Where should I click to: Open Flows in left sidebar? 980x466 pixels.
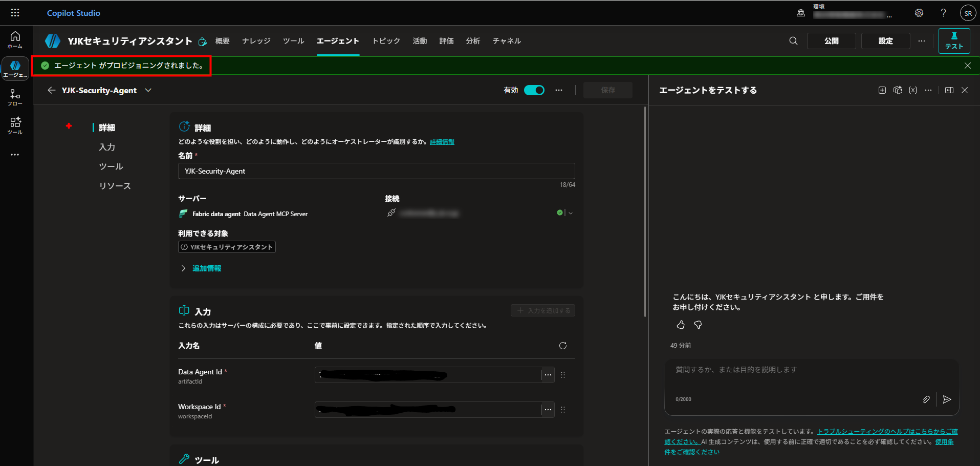[15, 97]
